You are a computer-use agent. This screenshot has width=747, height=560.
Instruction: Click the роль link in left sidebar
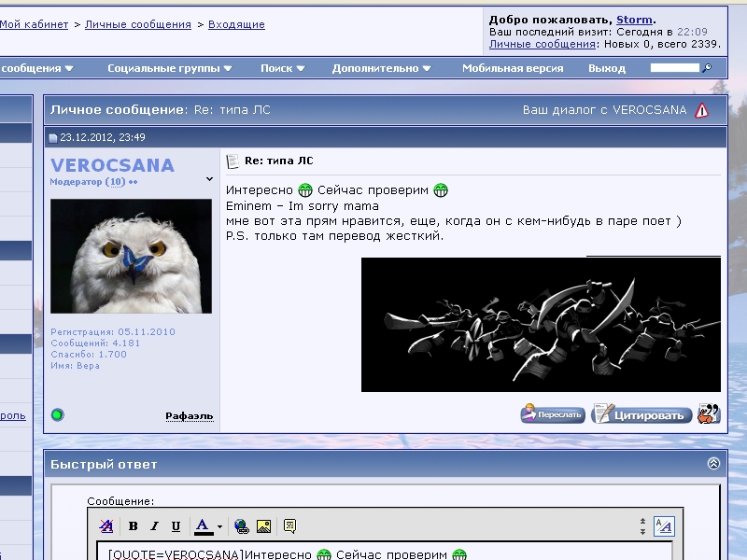point(13,415)
